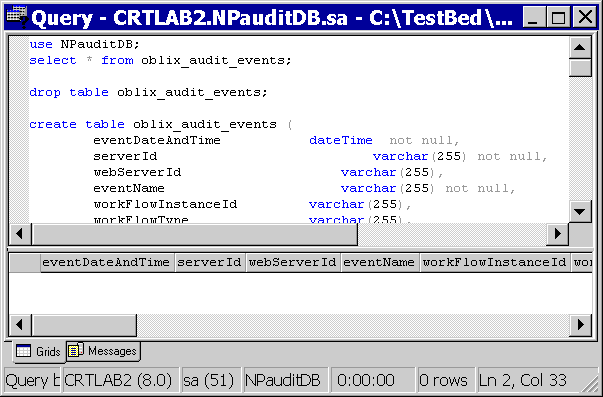
Task: Click the 'dateTime' type keyword in the editor
Action: pyautogui.click(x=341, y=140)
